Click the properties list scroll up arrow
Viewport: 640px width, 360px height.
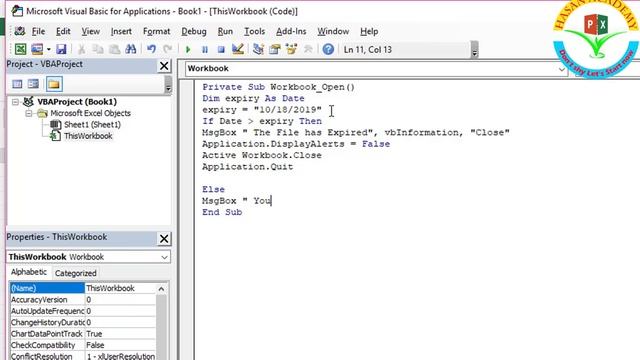click(161, 289)
